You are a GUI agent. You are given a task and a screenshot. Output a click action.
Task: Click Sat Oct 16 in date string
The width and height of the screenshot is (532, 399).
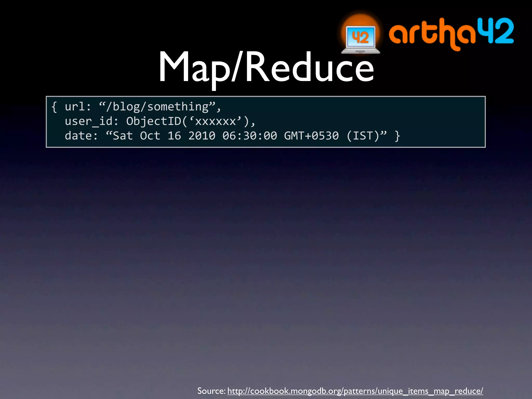click(x=147, y=136)
